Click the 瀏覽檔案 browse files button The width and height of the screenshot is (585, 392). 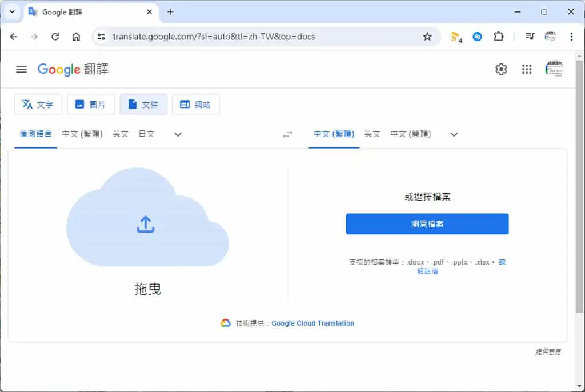[427, 224]
